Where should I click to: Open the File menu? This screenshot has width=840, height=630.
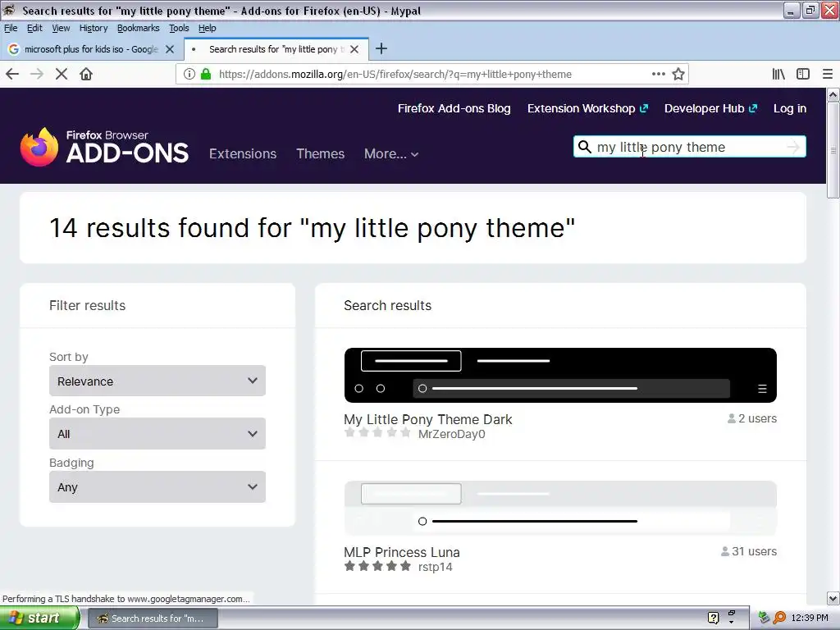pyautogui.click(x=11, y=28)
